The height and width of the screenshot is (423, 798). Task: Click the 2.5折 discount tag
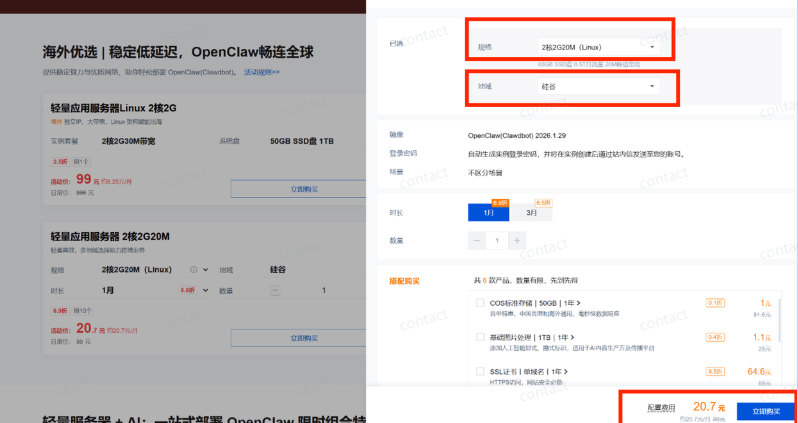(60, 161)
